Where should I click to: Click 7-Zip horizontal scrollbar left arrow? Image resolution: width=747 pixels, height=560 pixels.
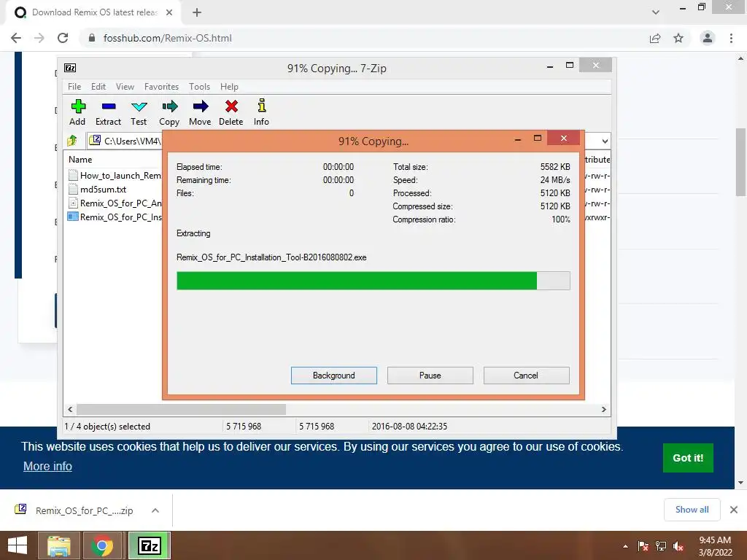click(x=70, y=410)
